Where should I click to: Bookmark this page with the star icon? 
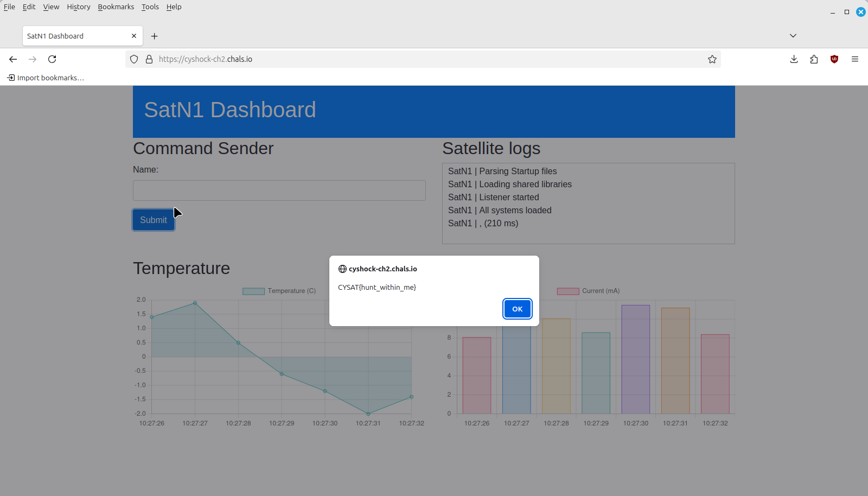pyautogui.click(x=712, y=59)
